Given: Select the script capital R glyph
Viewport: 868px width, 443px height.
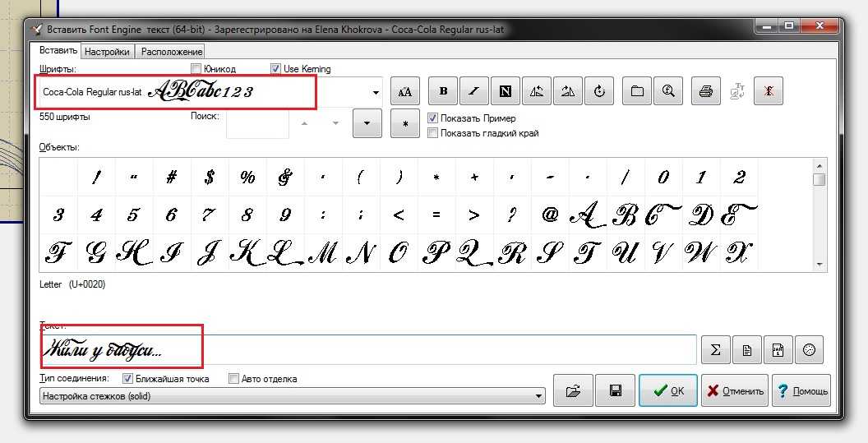Looking at the screenshot, I should click(512, 253).
